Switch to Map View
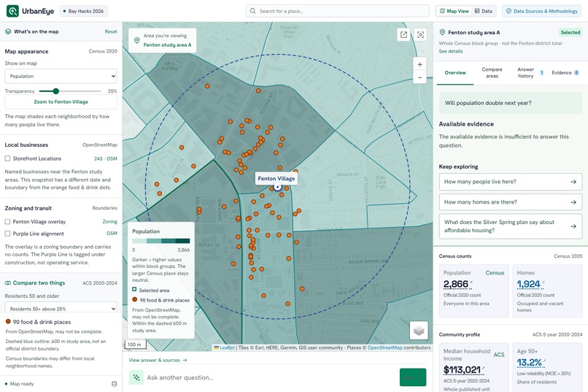The width and height of the screenshot is (588, 392). (x=454, y=11)
